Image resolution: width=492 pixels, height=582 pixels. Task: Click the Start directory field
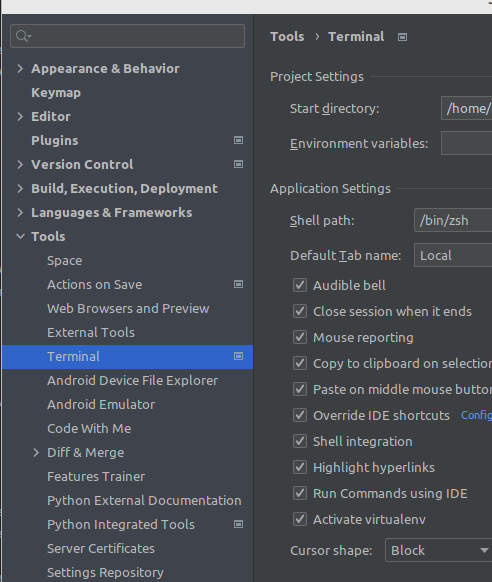466,108
